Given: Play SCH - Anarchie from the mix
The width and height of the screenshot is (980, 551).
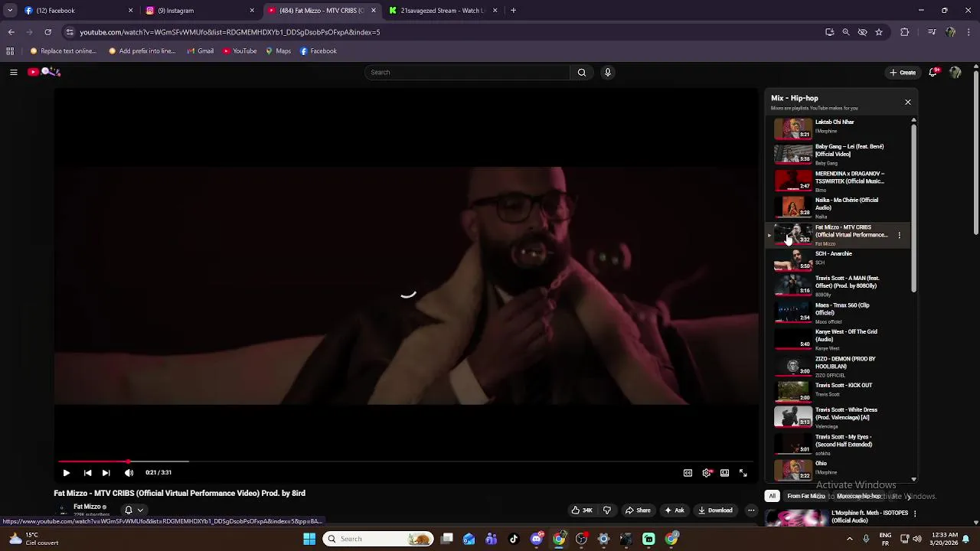Looking at the screenshot, I should tap(838, 259).
